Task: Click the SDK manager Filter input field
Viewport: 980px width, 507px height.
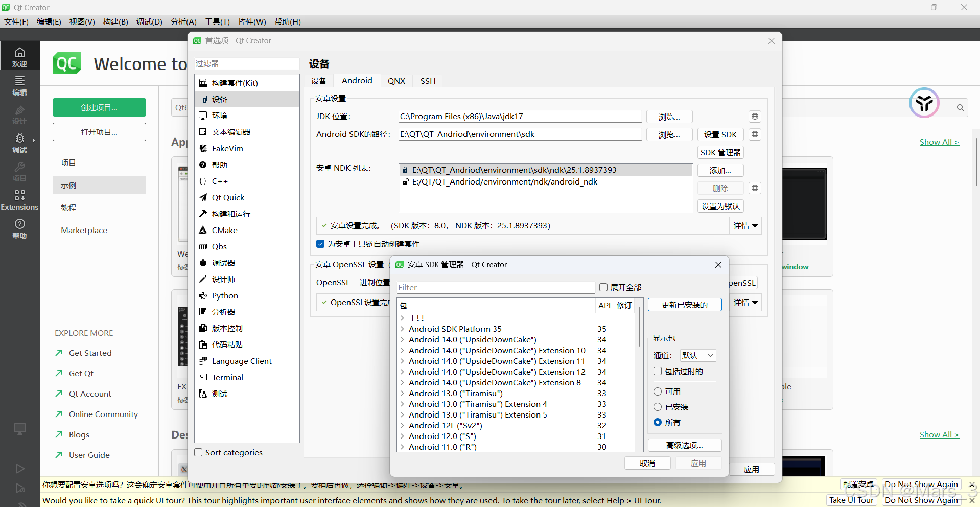Action: point(496,287)
